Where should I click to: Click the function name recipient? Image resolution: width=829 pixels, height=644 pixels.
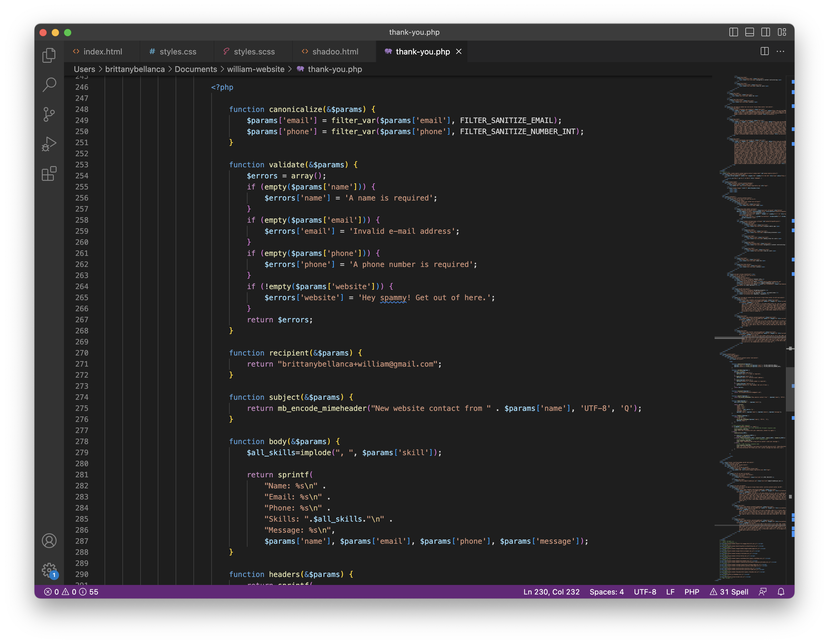pyautogui.click(x=289, y=353)
